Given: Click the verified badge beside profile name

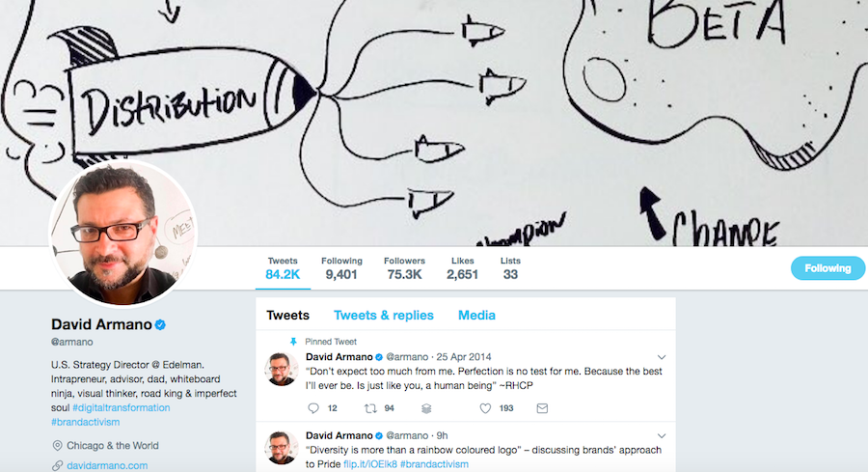Looking at the screenshot, I should click(160, 324).
